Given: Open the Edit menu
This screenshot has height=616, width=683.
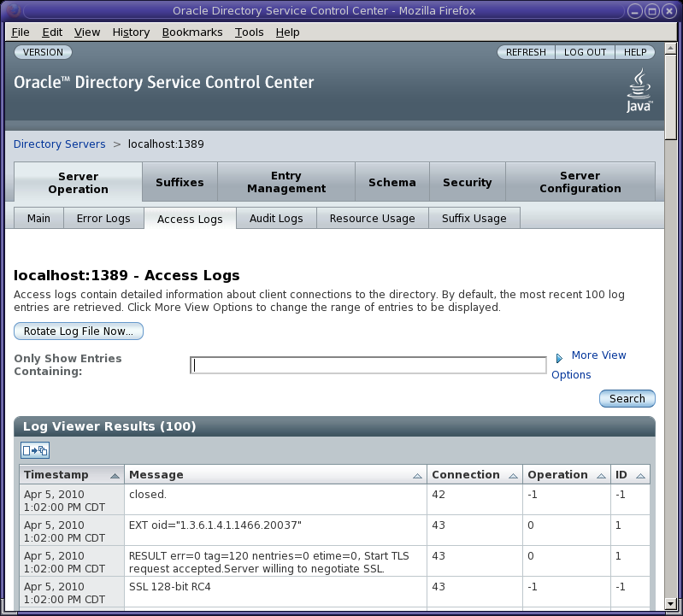Looking at the screenshot, I should click(52, 32).
